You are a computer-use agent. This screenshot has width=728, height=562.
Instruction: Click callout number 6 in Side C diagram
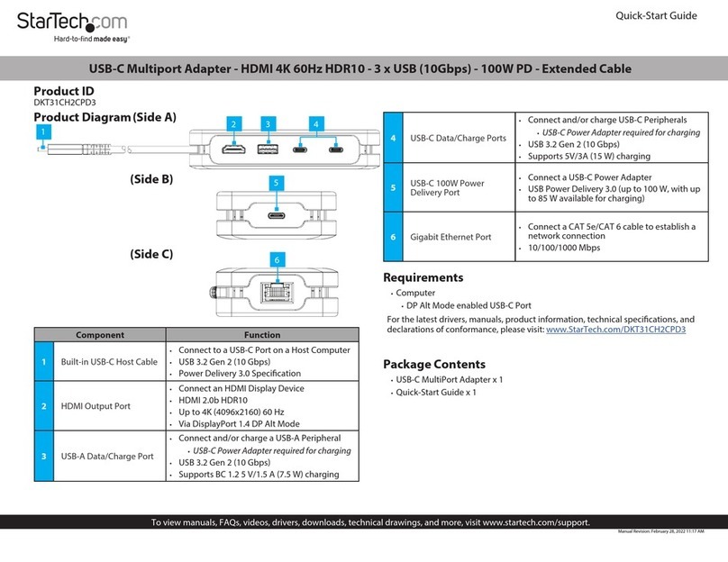point(278,260)
